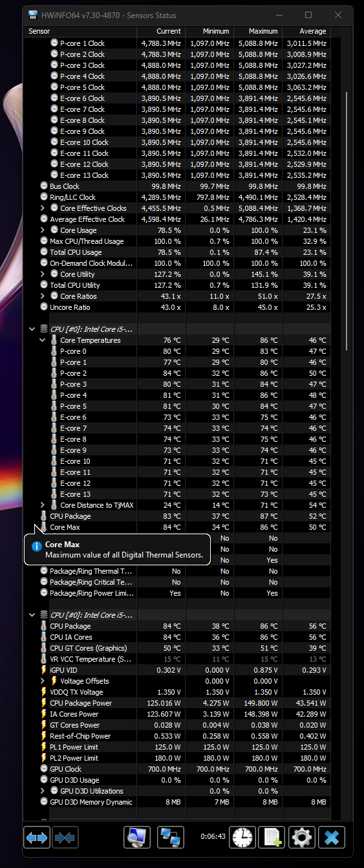Click circle icon beside Total CPU Usage

pyautogui.click(x=44, y=252)
